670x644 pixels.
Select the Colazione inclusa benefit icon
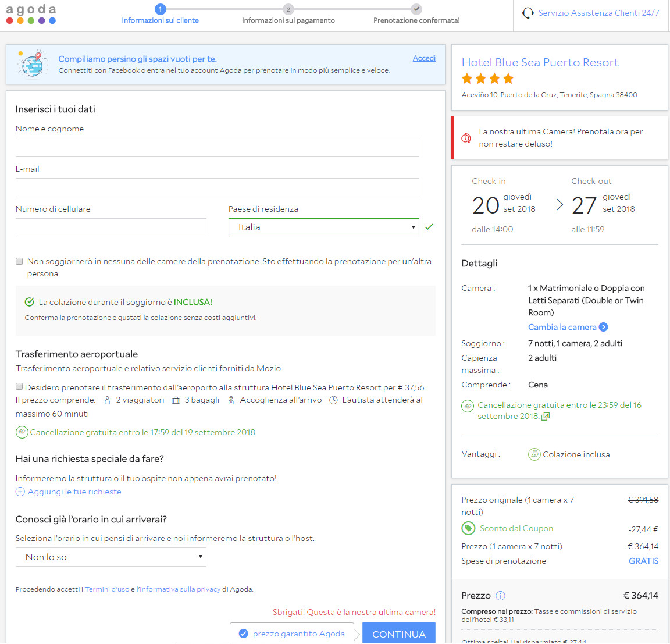(534, 454)
